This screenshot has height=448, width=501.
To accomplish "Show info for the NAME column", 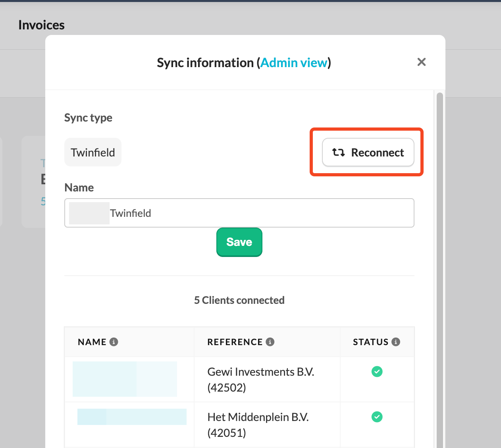I will tap(114, 342).
